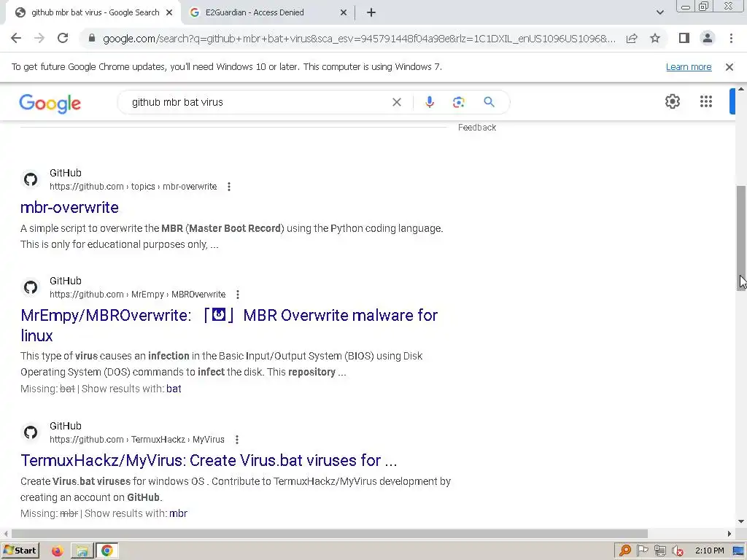This screenshot has height=560, width=747.
Task: Search by image with Google Lens
Action: coord(458,102)
